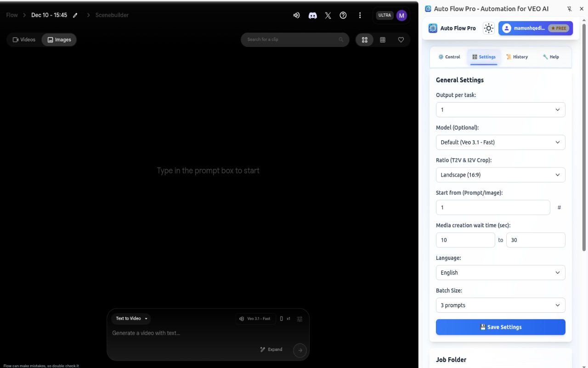Image resolution: width=588 pixels, height=368 pixels.
Task: Open the Text to Video mode dropdown
Action: click(131, 318)
